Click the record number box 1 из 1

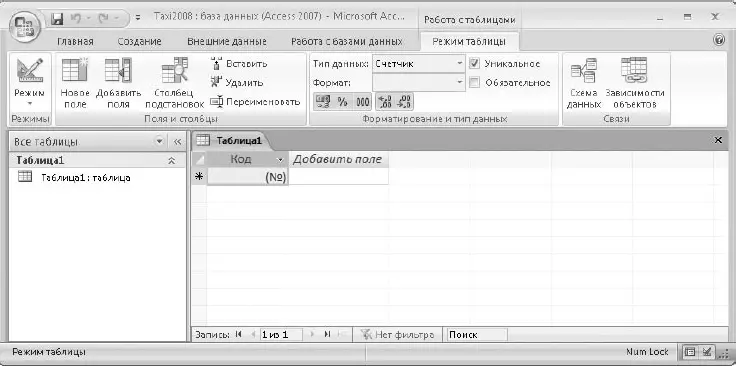click(281, 335)
